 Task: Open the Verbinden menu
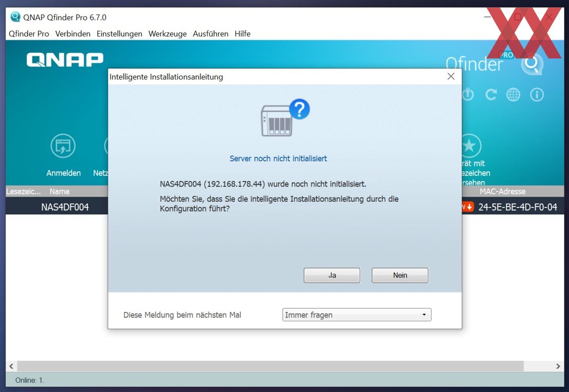(73, 34)
